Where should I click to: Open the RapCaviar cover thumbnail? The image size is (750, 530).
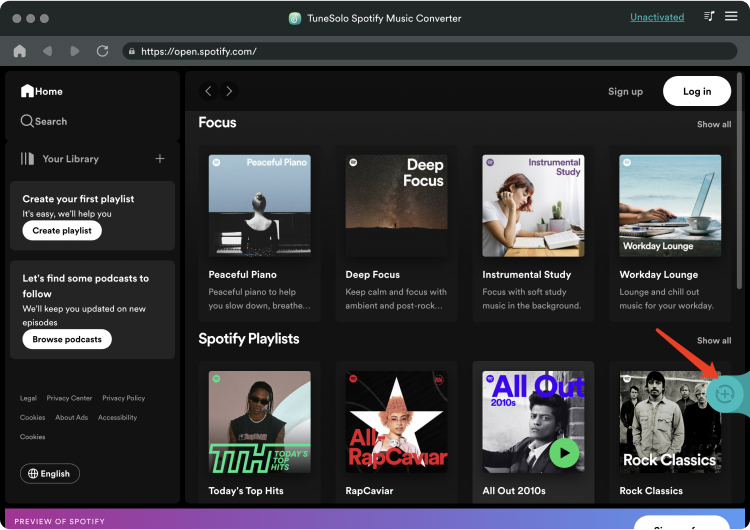click(x=397, y=422)
